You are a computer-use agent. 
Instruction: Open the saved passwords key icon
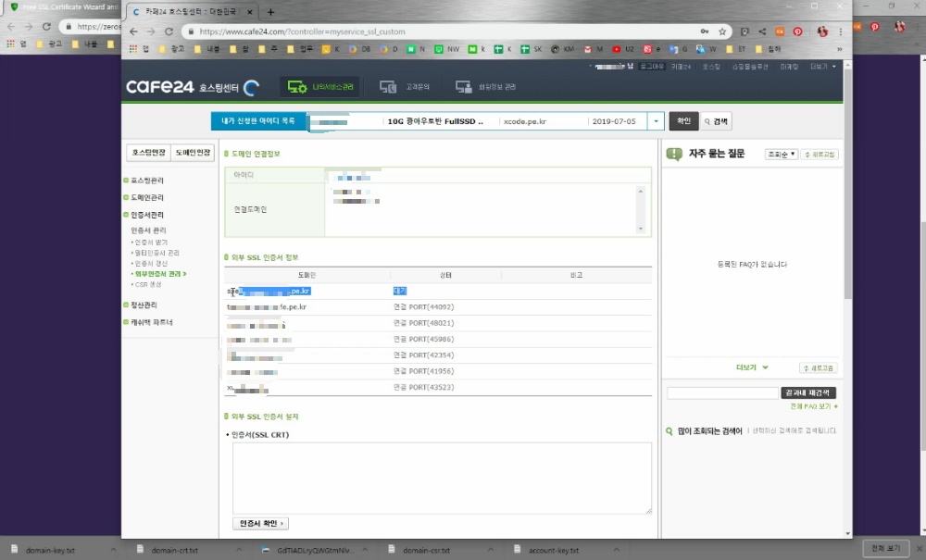pos(705,31)
